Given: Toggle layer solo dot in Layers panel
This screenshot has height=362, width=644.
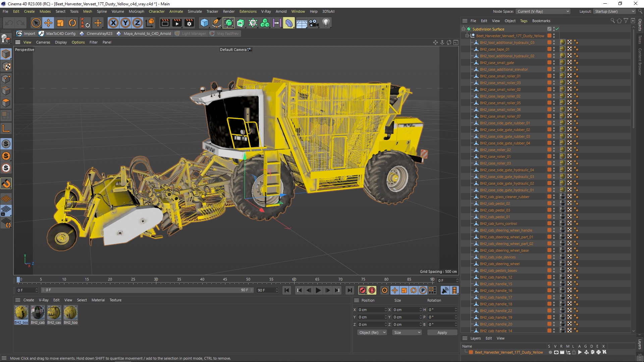Looking at the screenshot, I should click(550, 352).
